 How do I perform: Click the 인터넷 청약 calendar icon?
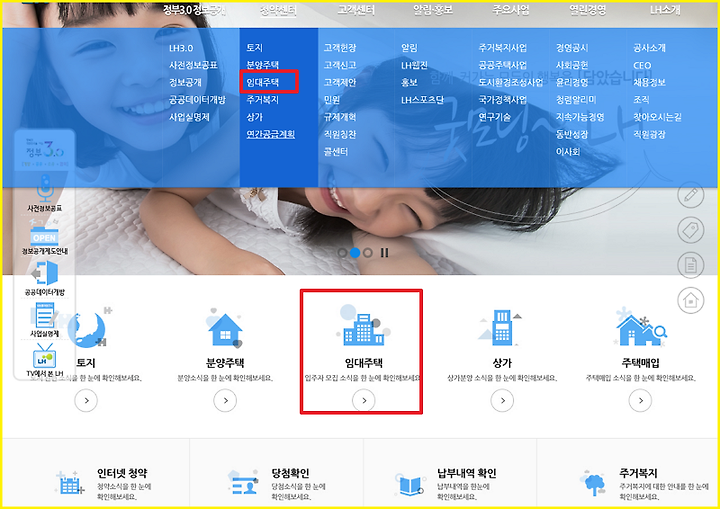click(x=70, y=483)
